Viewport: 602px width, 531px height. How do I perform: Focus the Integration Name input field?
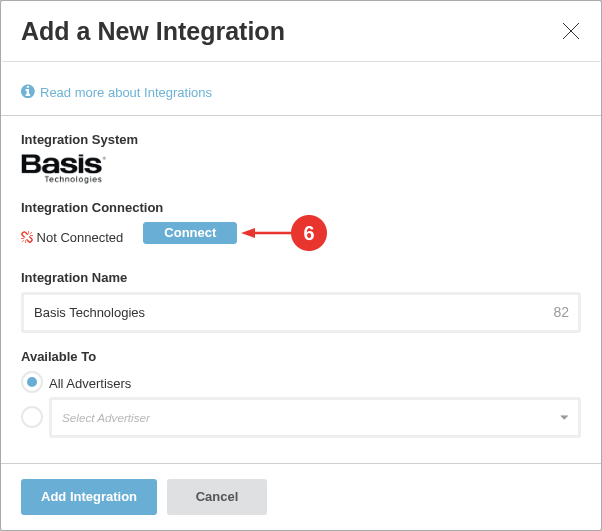point(301,313)
